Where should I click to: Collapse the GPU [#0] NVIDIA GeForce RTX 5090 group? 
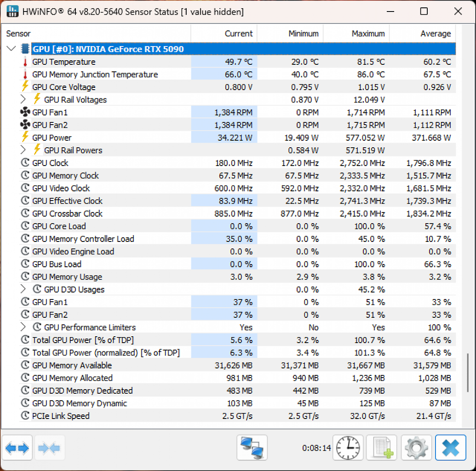coord(11,49)
